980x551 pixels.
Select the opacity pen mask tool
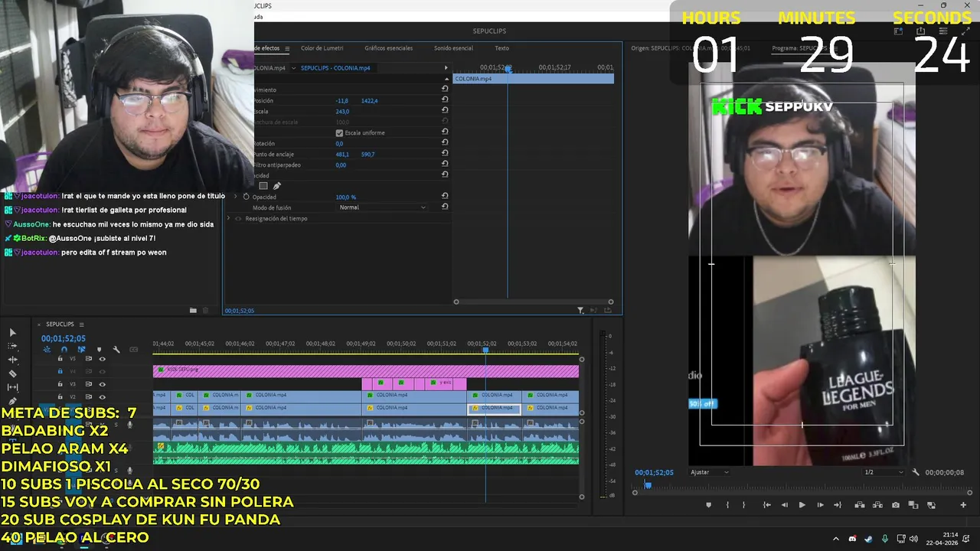coord(277,186)
